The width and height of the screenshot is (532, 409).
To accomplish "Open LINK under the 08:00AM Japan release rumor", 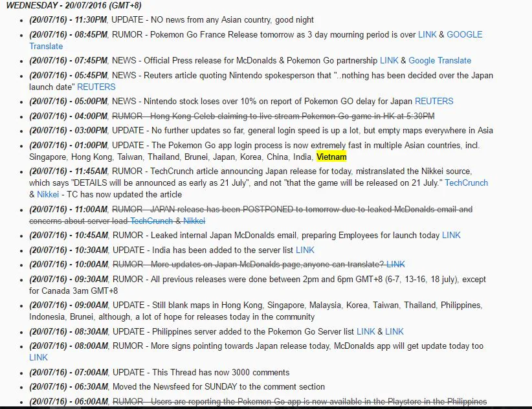I will [x=38, y=357].
